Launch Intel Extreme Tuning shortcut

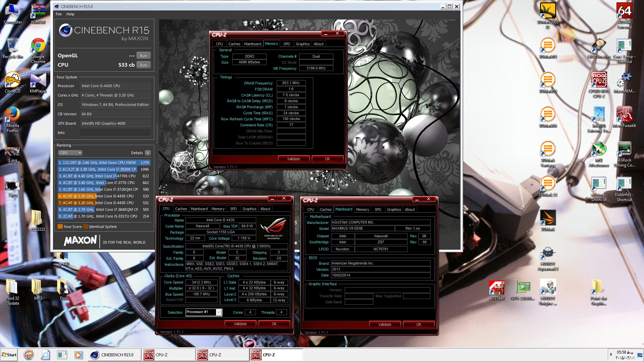[599, 119]
